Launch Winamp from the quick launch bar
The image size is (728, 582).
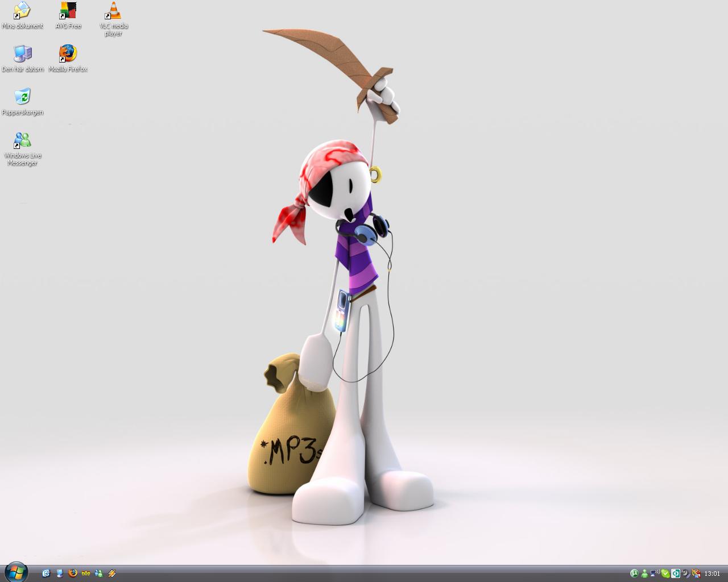click(x=86, y=573)
